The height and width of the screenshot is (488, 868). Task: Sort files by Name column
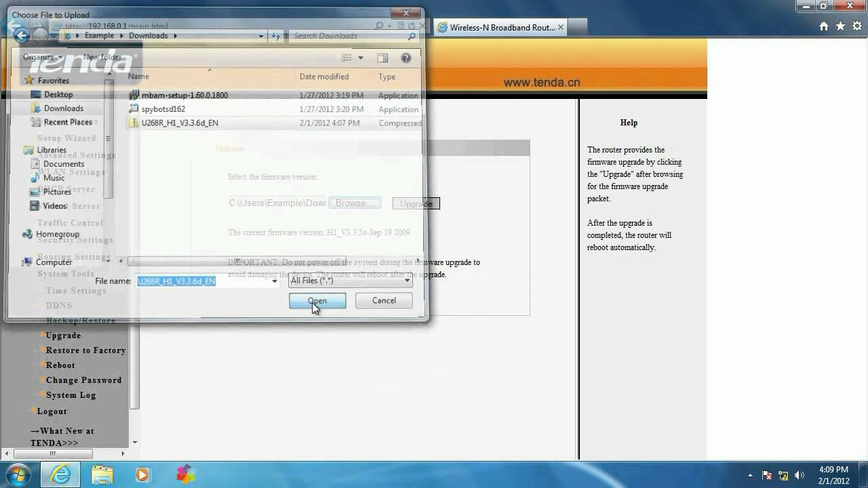point(139,77)
